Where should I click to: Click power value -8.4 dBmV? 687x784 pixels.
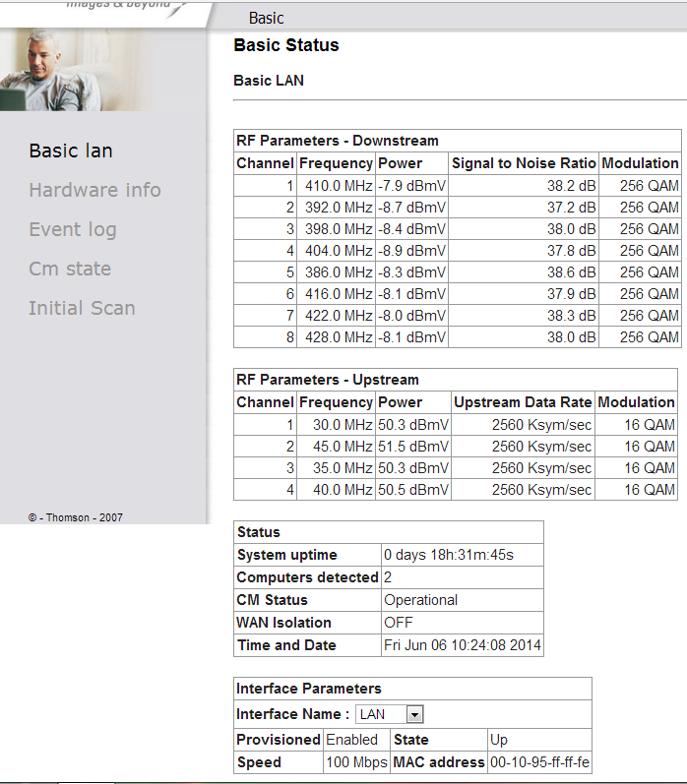pos(411,229)
